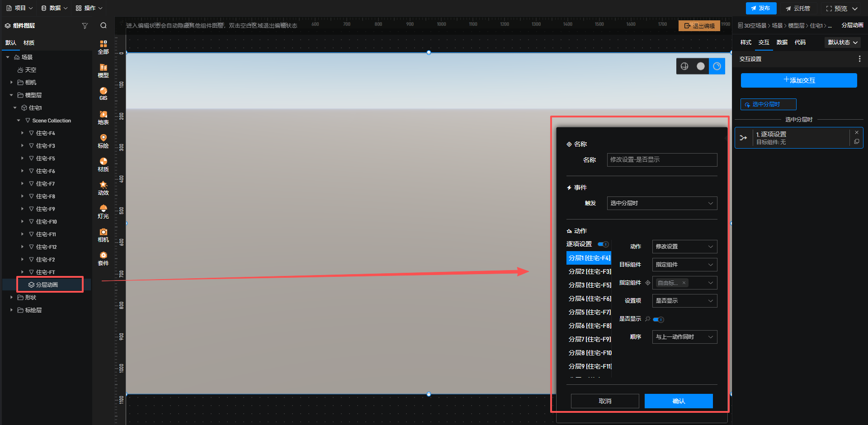
Task: Select the GIS component icon
Action: (103, 93)
